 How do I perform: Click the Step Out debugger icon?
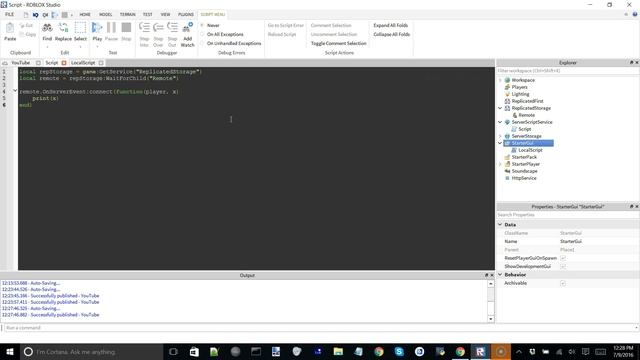click(172, 28)
